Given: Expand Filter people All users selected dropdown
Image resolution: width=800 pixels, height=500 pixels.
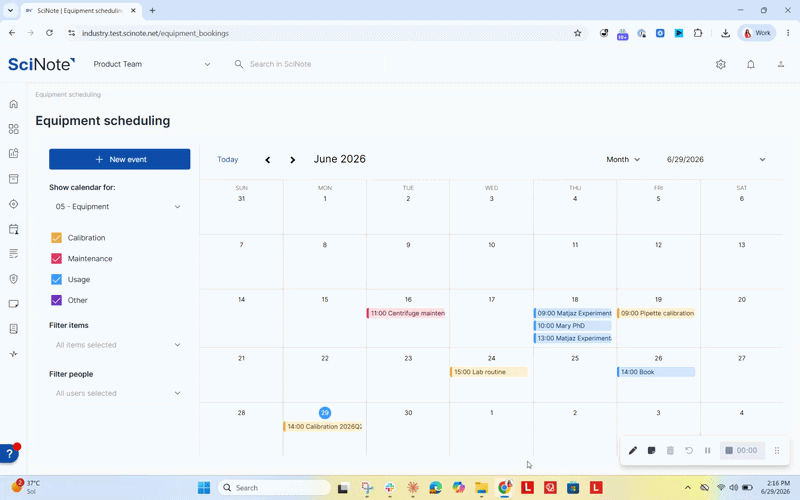Looking at the screenshot, I should click(118, 393).
